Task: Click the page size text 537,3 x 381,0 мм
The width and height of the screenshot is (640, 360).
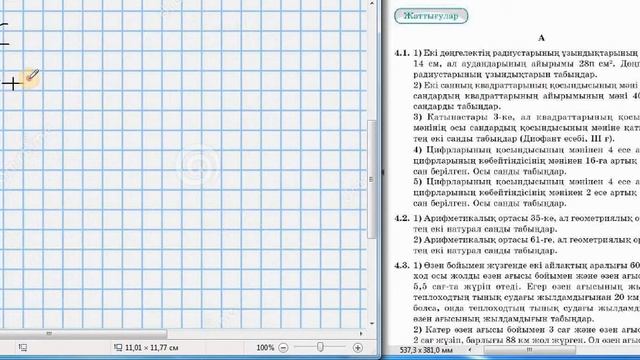Action: [426, 350]
